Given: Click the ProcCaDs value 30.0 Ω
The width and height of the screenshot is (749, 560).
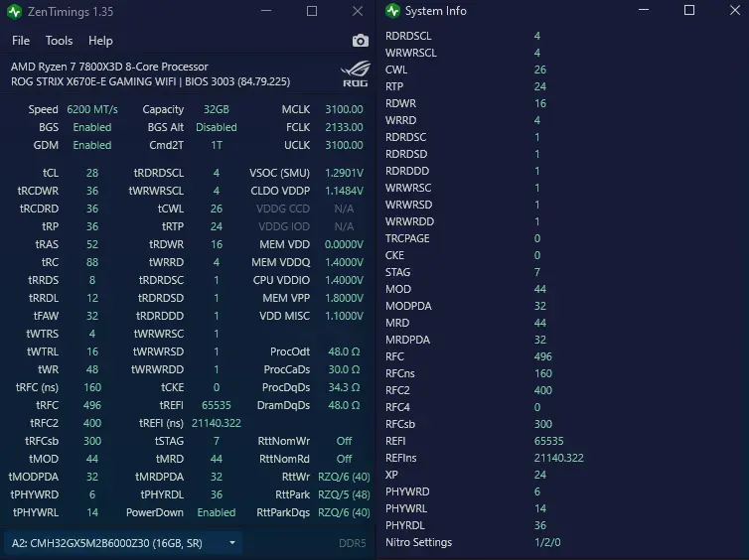Looking at the screenshot, I should tap(344, 369).
